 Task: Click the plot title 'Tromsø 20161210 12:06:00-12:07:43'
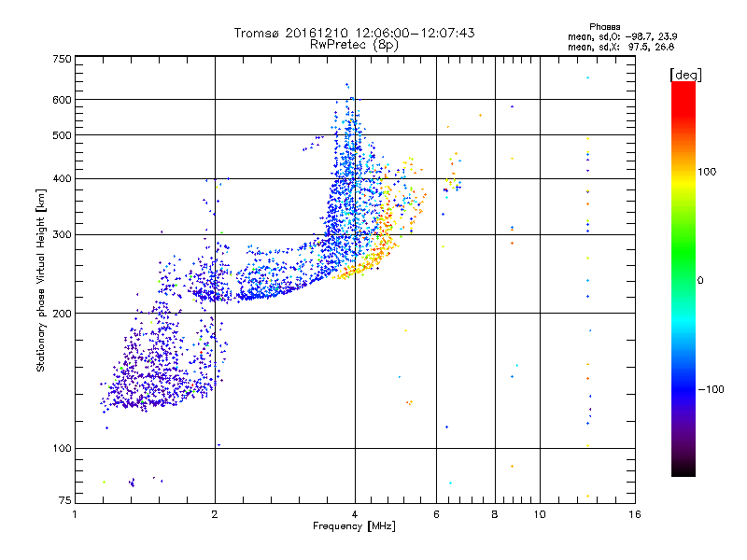click(x=354, y=33)
